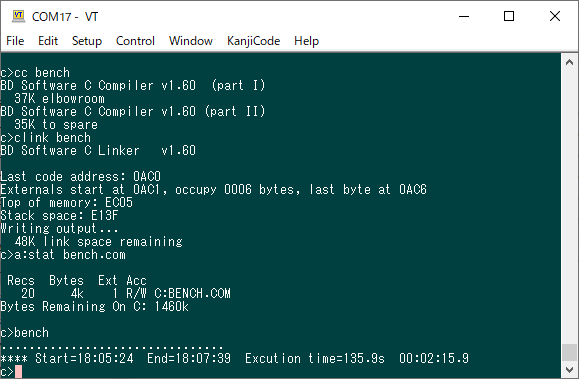The width and height of the screenshot is (579, 379).
Task: Open the Help menu
Action: tap(306, 41)
